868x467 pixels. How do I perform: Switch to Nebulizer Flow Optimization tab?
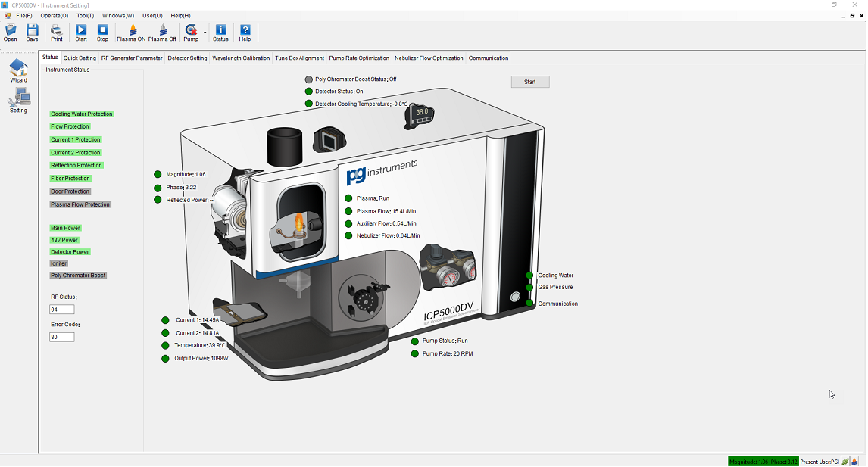click(429, 58)
